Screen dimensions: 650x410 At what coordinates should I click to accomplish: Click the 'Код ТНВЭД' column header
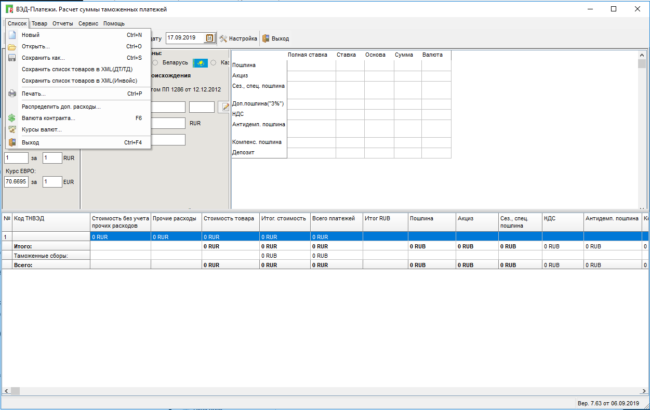point(32,217)
